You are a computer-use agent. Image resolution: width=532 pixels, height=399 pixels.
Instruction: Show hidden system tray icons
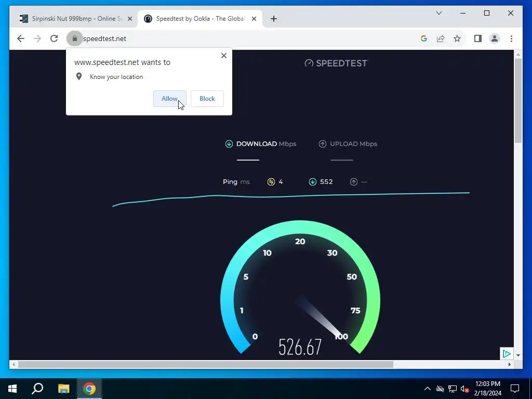[x=428, y=389]
